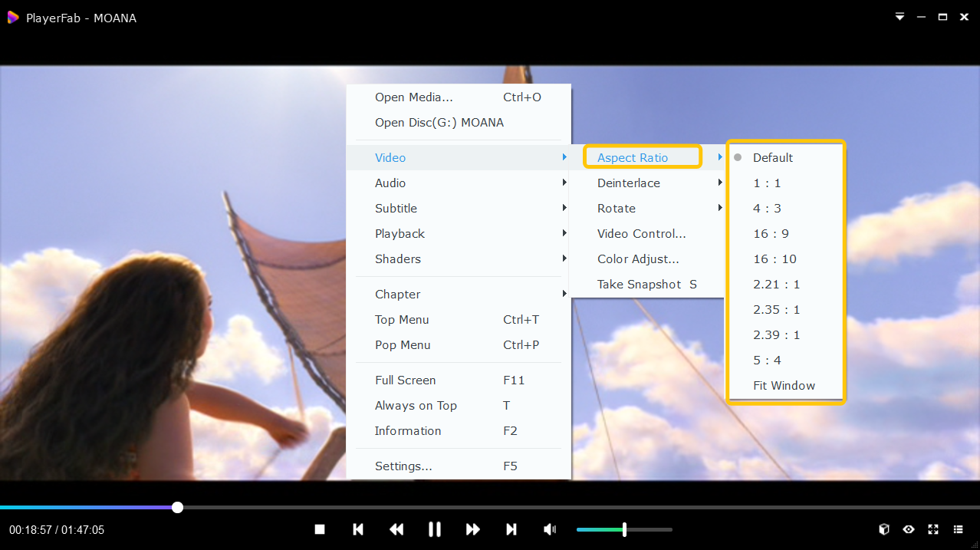Expand the Video submenu
The width and height of the screenshot is (980, 550).
click(459, 157)
